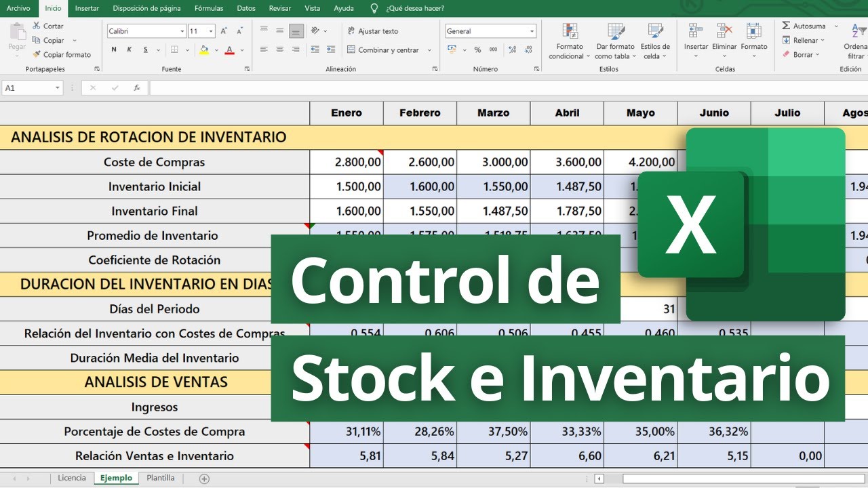Click the borders grid icon
Image resolution: width=868 pixels, height=488 pixels.
(x=174, y=49)
